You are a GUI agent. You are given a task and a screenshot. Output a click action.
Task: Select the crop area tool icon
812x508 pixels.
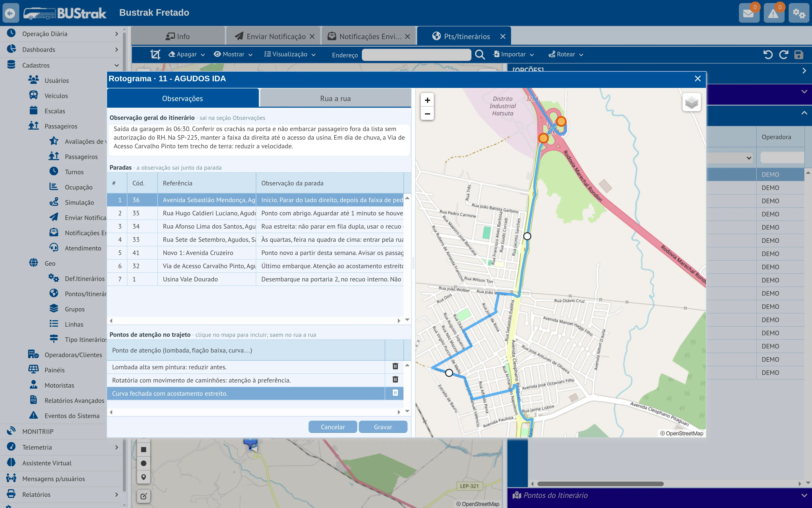[x=155, y=54]
